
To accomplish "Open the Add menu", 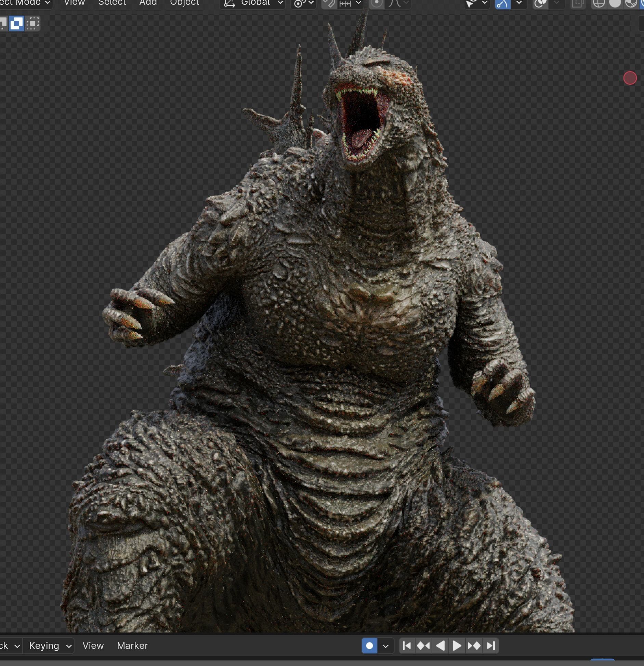I will [x=148, y=3].
